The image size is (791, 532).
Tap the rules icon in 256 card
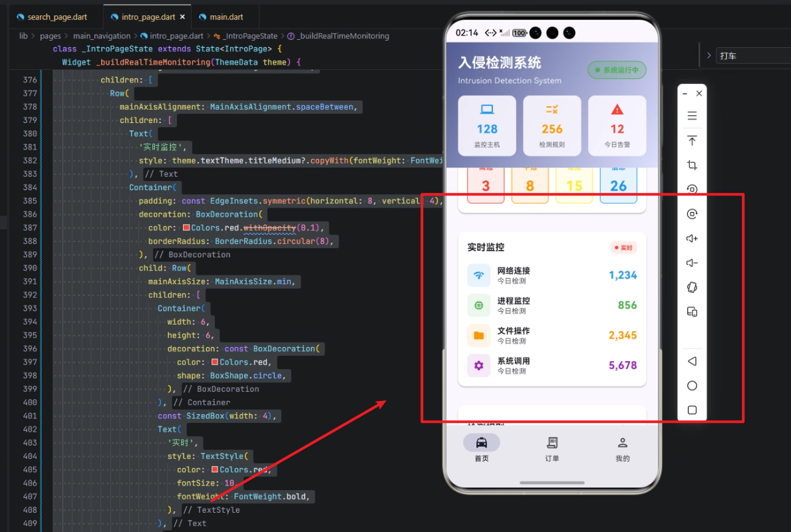(552, 110)
